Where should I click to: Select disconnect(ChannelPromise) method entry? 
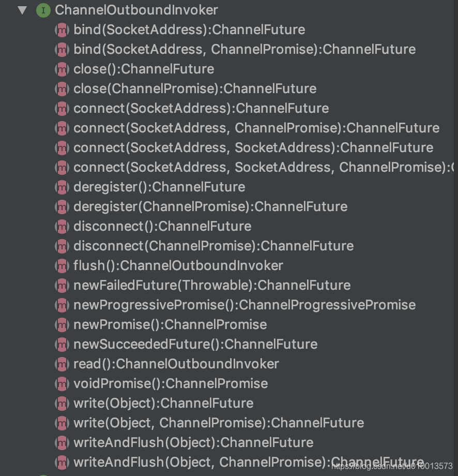pos(213,246)
